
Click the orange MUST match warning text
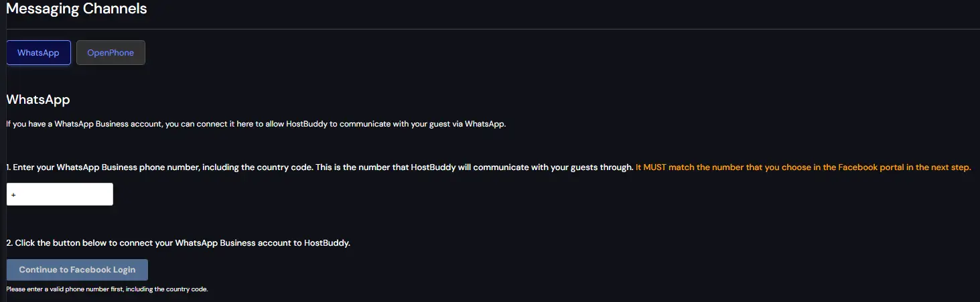(x=802, y=167)
